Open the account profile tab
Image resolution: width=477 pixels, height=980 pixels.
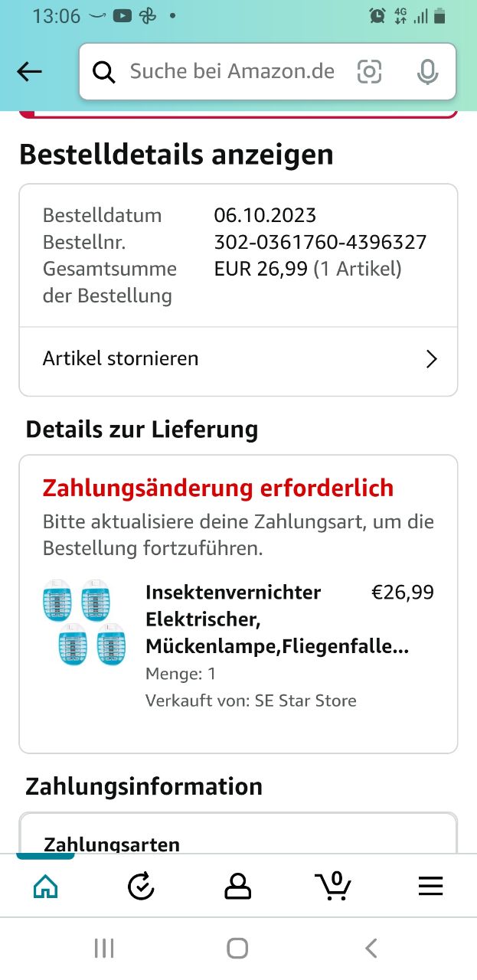[237, 887]
